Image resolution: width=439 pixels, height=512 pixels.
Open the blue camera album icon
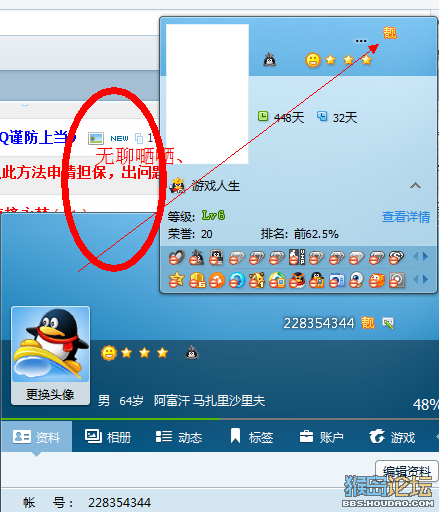tap(337, 280)
